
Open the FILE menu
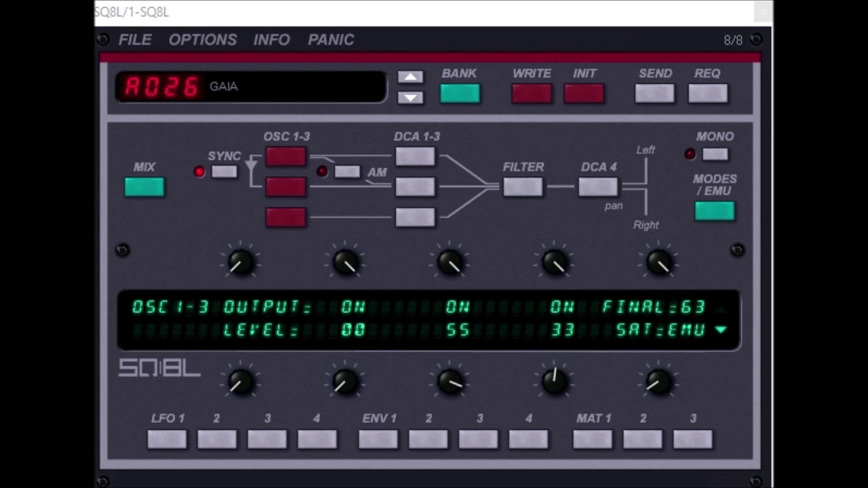(x=135, y=40)
